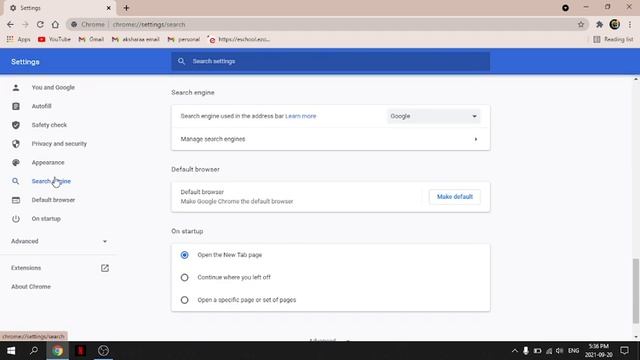The width and height of the screenshot is (640, 360).
Task: Click the page vertical scrollbar thumb
Action: 636,291
